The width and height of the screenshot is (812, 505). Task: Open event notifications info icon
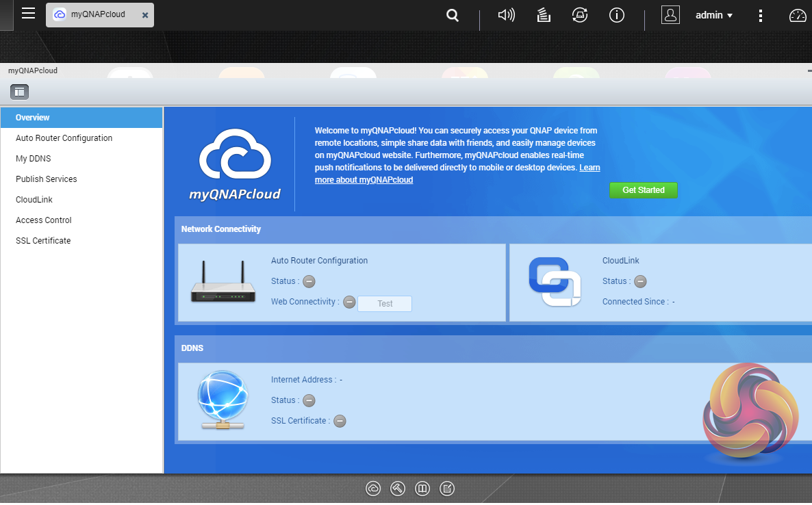coord(616,15)
